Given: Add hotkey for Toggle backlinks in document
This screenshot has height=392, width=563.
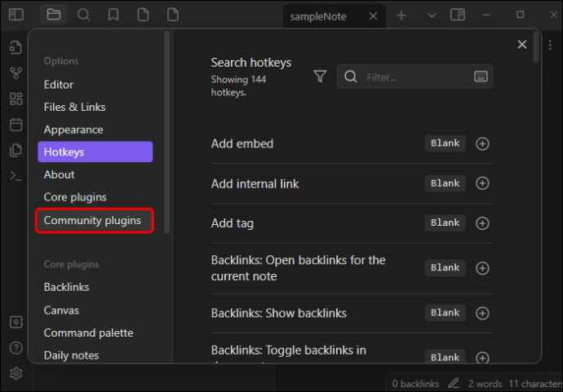Looking at the screenshot, I should coord(482,357).
